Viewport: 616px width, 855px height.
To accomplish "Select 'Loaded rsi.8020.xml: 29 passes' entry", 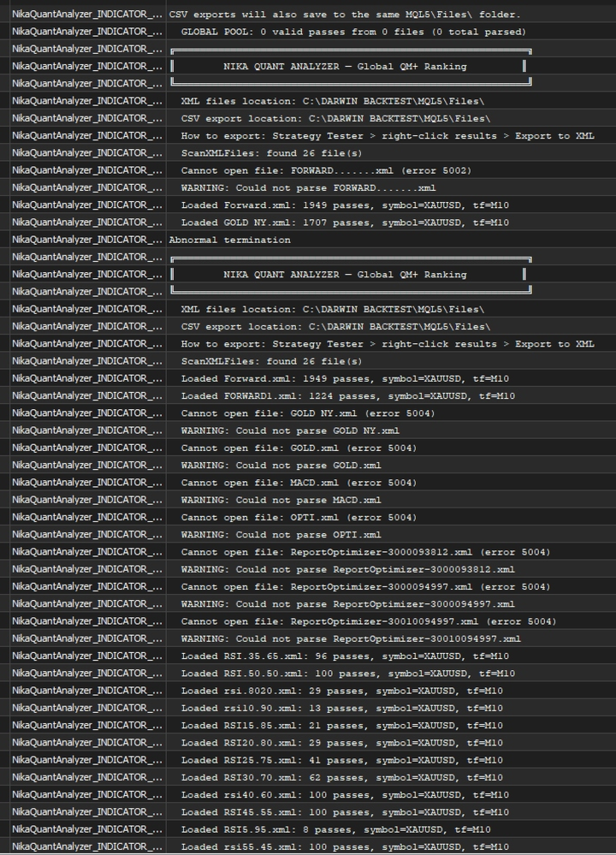I will 308,691.
